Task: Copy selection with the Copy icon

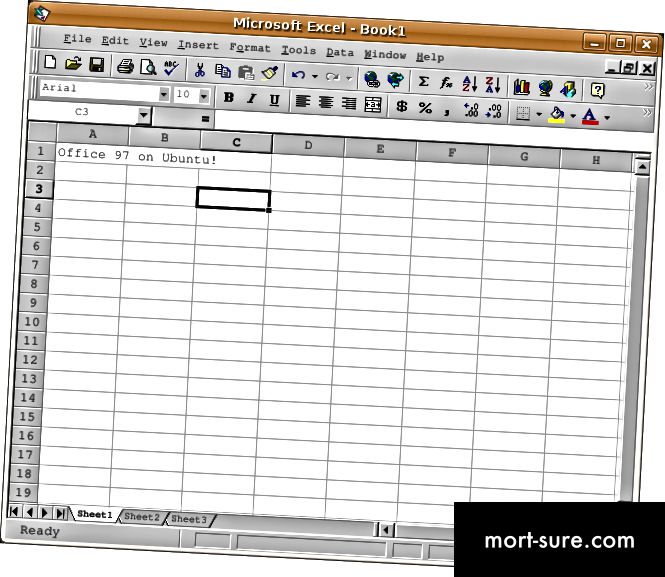Action: (x=223, y=71)
